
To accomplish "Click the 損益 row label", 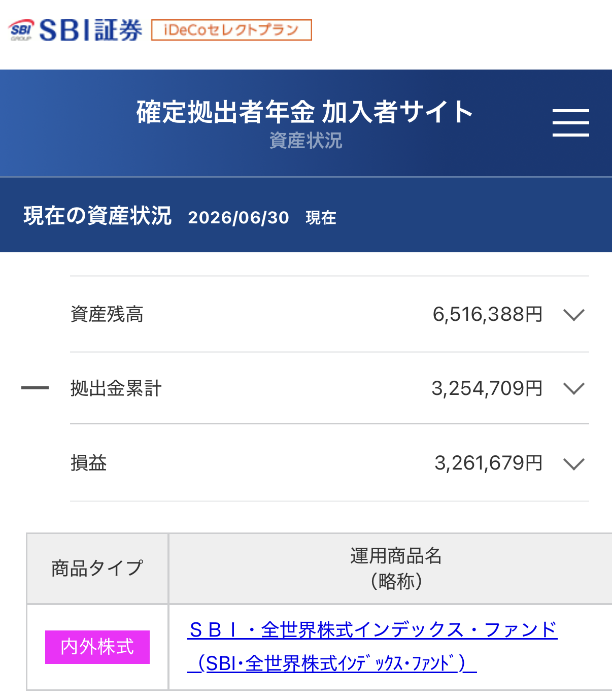I will (x=89, y=463).
